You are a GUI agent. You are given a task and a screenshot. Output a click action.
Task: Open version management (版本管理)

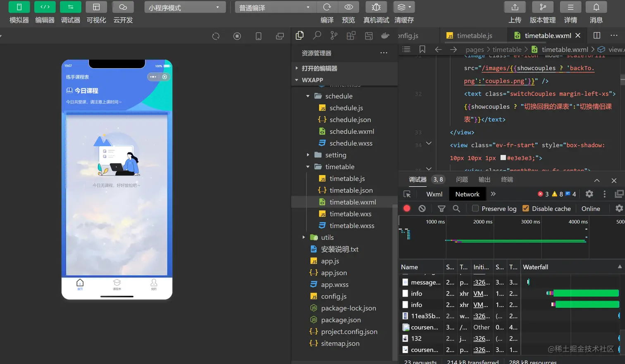click(543, 7)
